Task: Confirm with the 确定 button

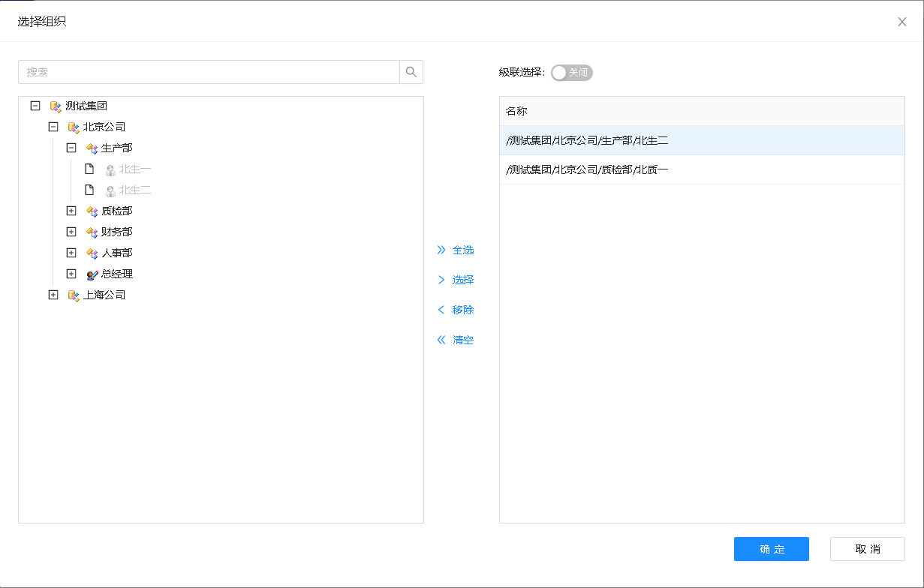Action: point(771,549)
